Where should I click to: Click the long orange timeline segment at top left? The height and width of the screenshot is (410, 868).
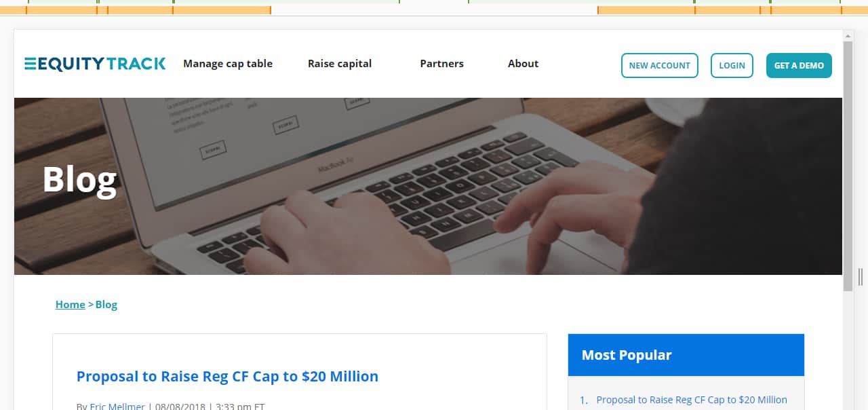[x=222, y=10]
